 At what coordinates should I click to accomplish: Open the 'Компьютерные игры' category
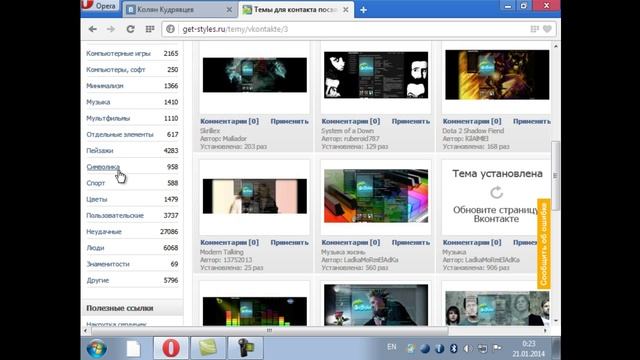(x=118, y=53)
